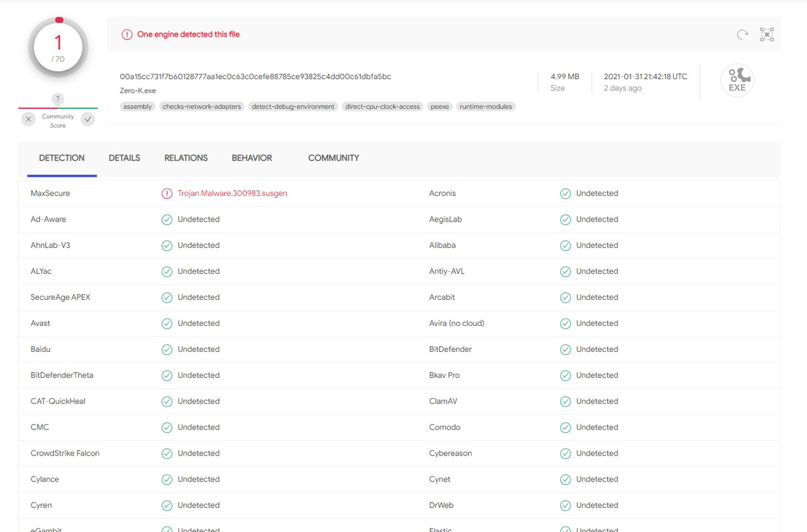Image resolution: width=807 pixels, height=532 pixels.
Task: Click the CAT-QuickHeal engine name
Action: click(x=58, y=401)
